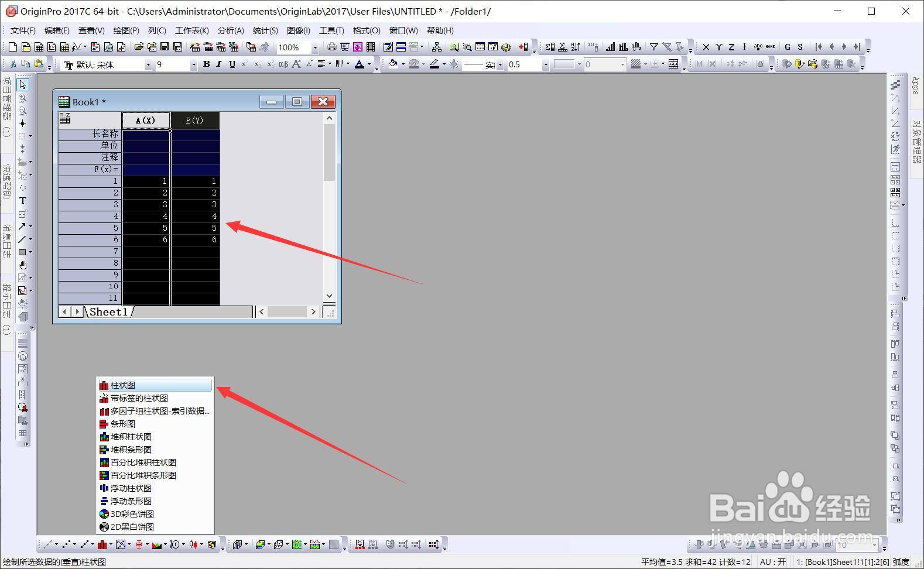Toggle subscript formatting

point(257,64)
